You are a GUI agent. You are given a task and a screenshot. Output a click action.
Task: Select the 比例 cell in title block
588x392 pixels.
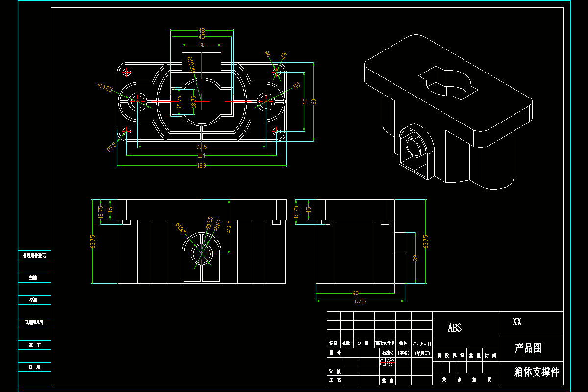[490, 355]
